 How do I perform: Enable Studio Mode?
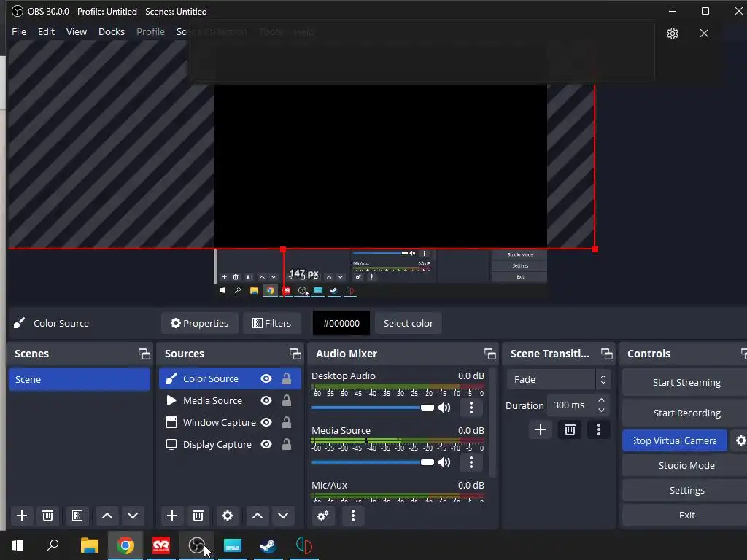(x=686, y=465)
